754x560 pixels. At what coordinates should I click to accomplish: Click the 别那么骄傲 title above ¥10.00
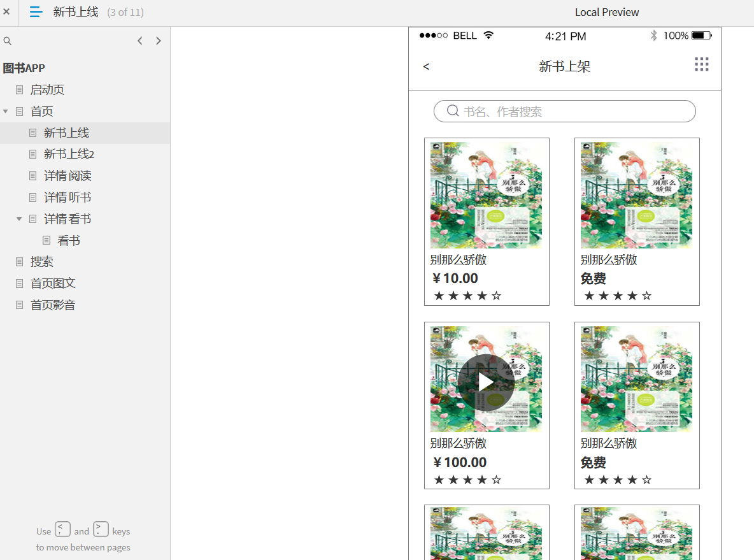point(459,260)
